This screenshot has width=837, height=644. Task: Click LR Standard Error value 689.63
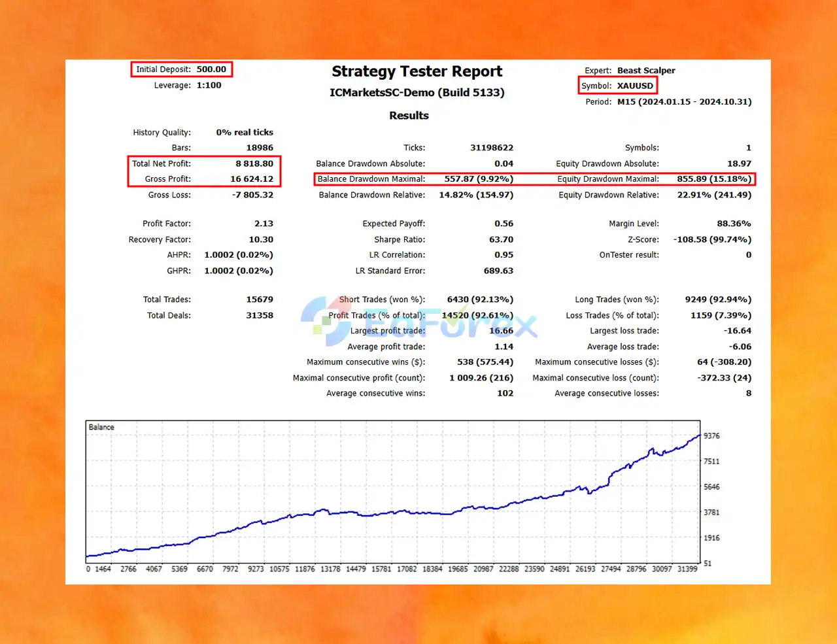point(498,271)
